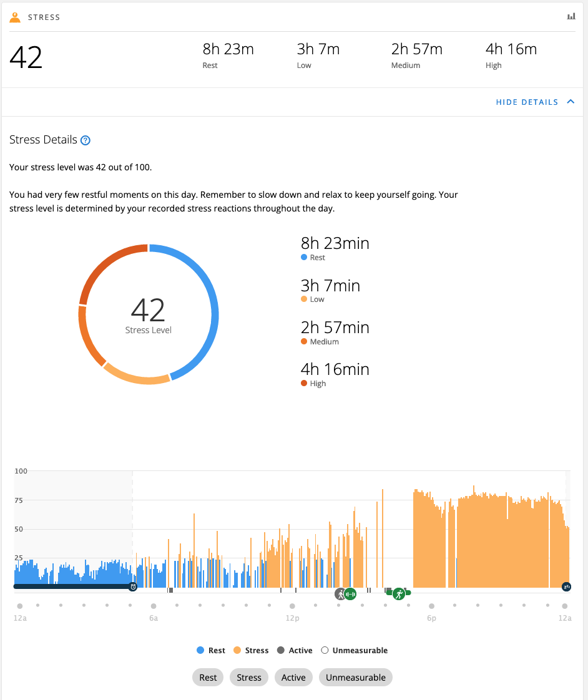Select the walking activity icon on timeline

340,594
